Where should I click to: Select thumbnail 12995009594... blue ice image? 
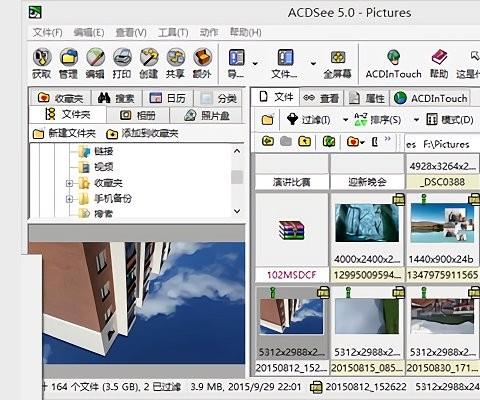pyautogui.click(x=367, y=223)
